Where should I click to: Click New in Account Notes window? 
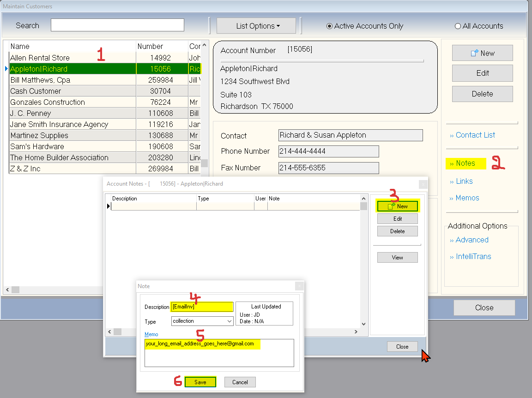click(398, 206)
